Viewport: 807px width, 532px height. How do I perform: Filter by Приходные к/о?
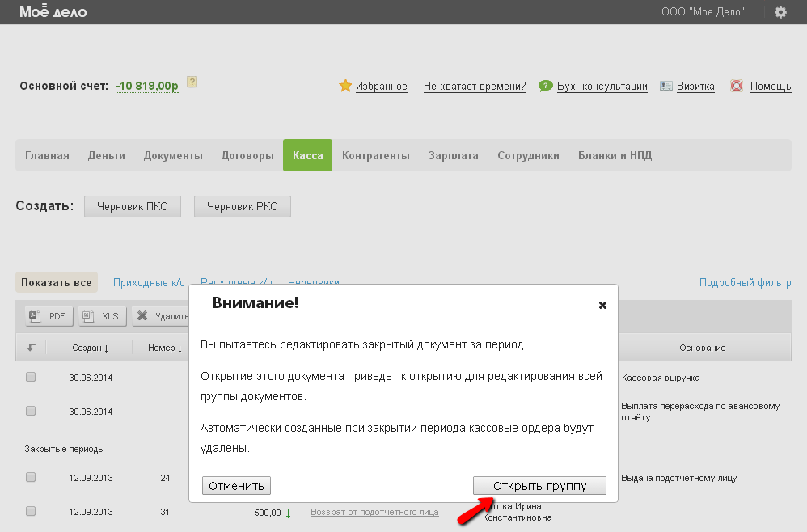149,282
